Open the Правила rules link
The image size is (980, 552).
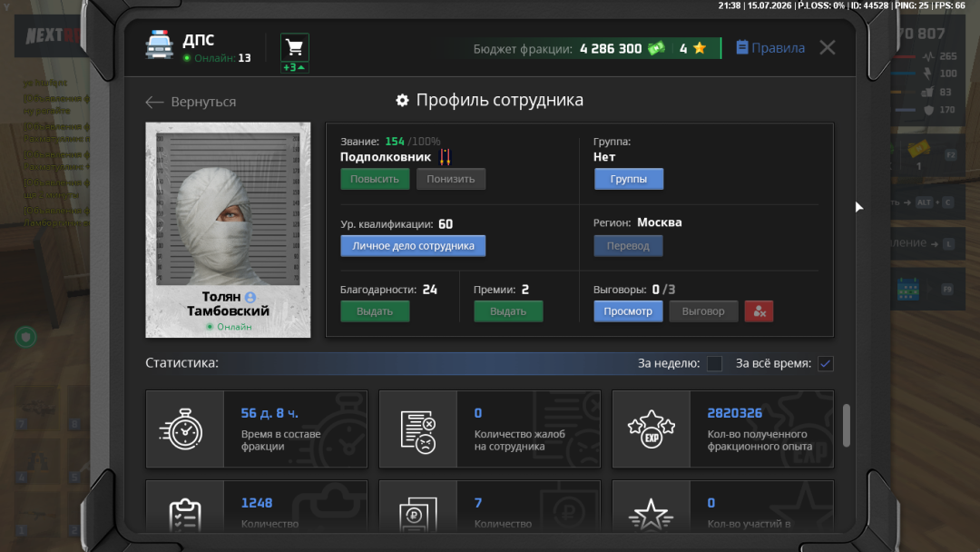tap(770, 48)
